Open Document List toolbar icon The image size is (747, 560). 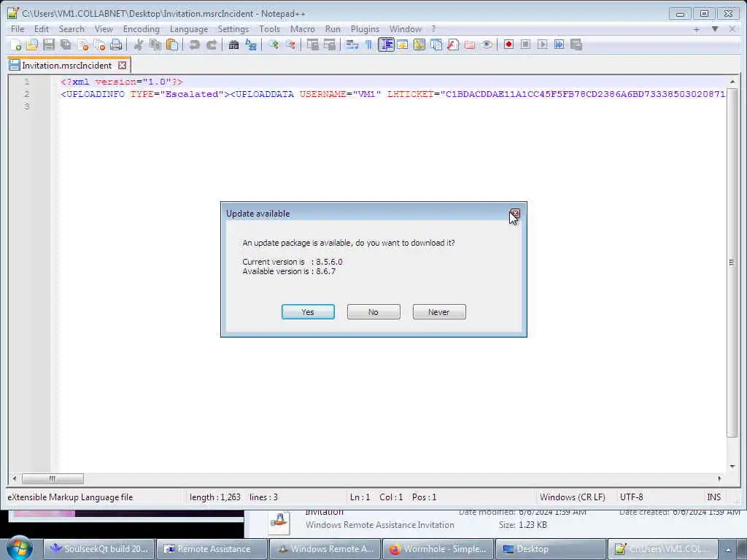(436, 44)
